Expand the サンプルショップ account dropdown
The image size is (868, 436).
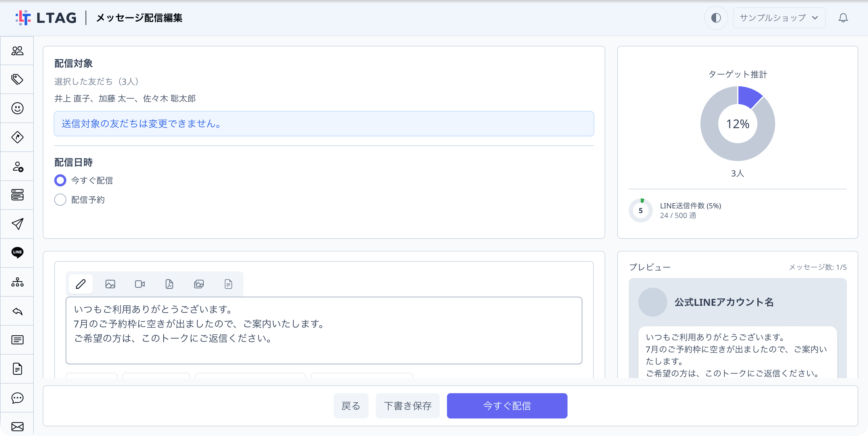pyautogui.click(x=779, y=17)
